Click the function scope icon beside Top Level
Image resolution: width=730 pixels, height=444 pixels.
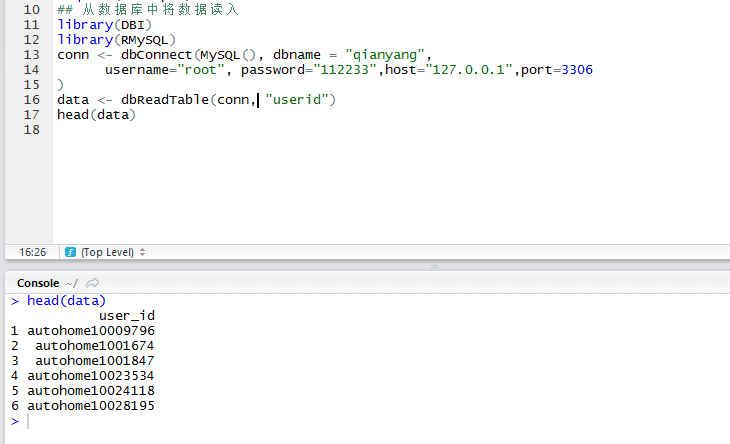(x=71, y=252)
